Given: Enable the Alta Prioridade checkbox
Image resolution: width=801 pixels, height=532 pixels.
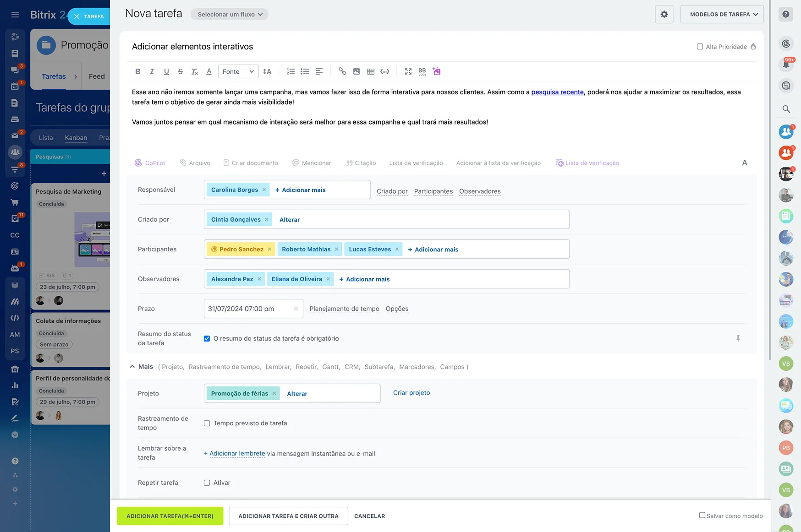Looking at the screenshot, I should click(700, 47).
